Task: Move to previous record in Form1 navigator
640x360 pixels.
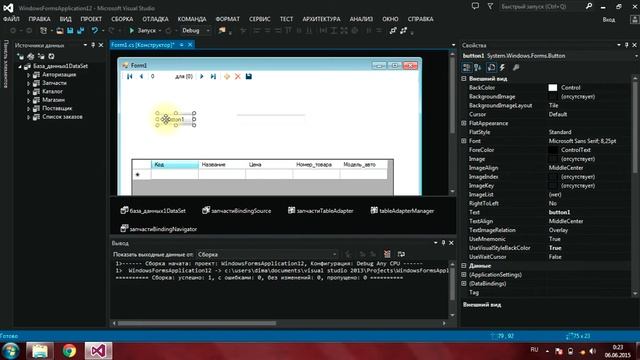Action: (141, 76)
